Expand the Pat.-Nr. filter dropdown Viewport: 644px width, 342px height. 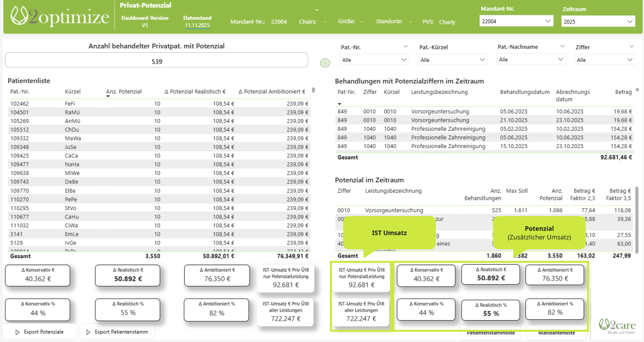tap(374, 60)
